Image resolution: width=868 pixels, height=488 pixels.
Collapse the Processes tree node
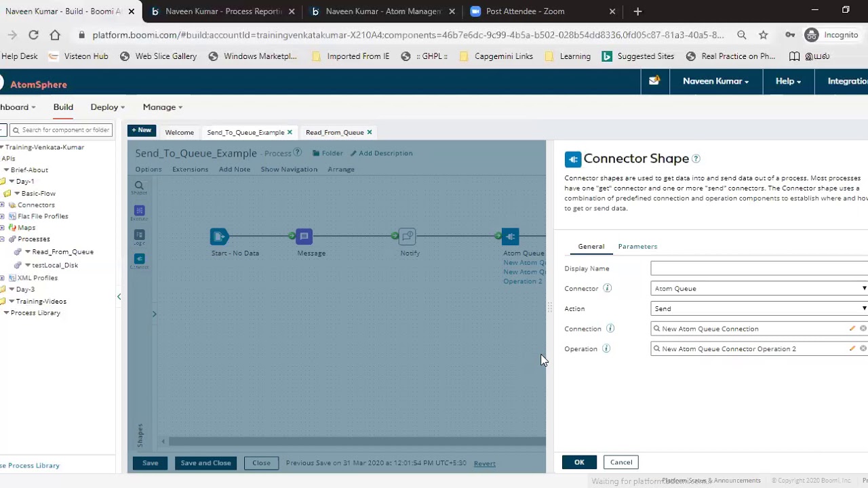3,239
